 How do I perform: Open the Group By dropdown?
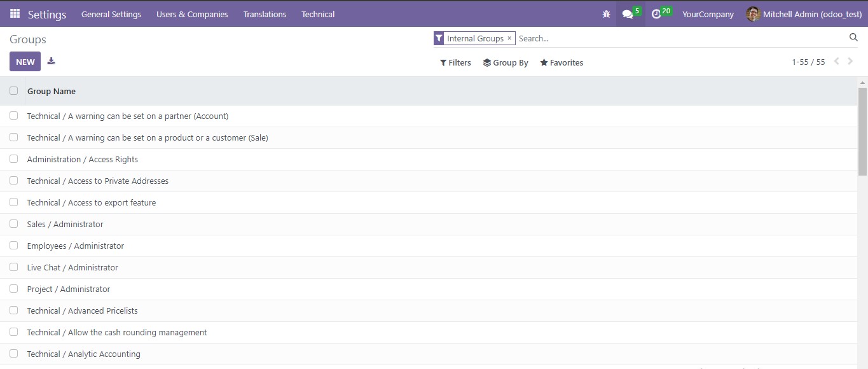(506, 62)
